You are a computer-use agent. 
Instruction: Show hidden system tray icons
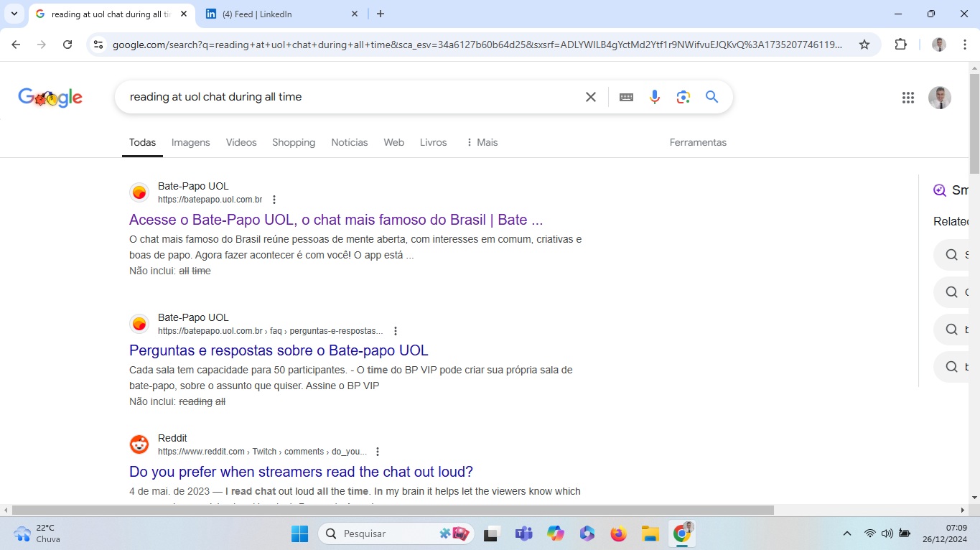pyautogui.click(x=847, y=533)
